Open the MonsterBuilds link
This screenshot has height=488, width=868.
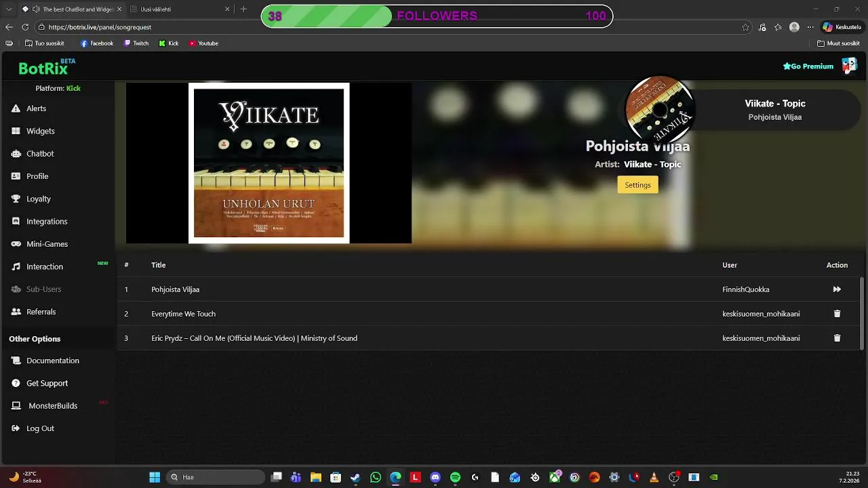[44, 406]
